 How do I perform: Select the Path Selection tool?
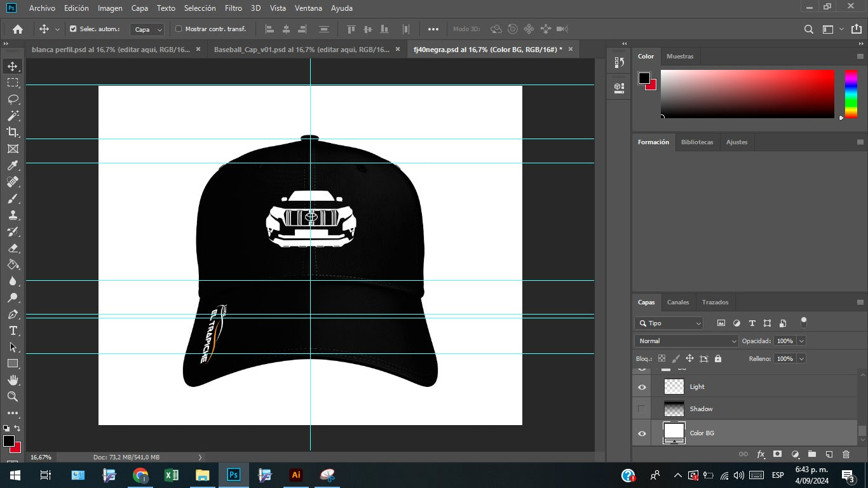pyautogui.click(x=13, y=347)
